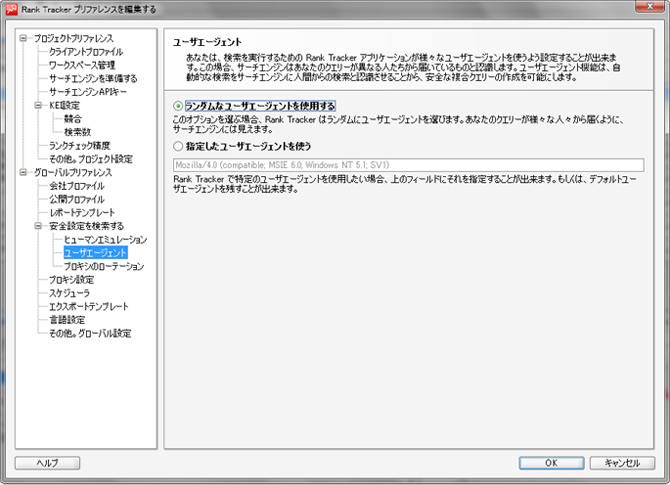Image resolution: width=670 pixels, height=485 pixels.
Task: Open 会社プロファイル settings
Action: pyautogui.click(x=76, y=186)
